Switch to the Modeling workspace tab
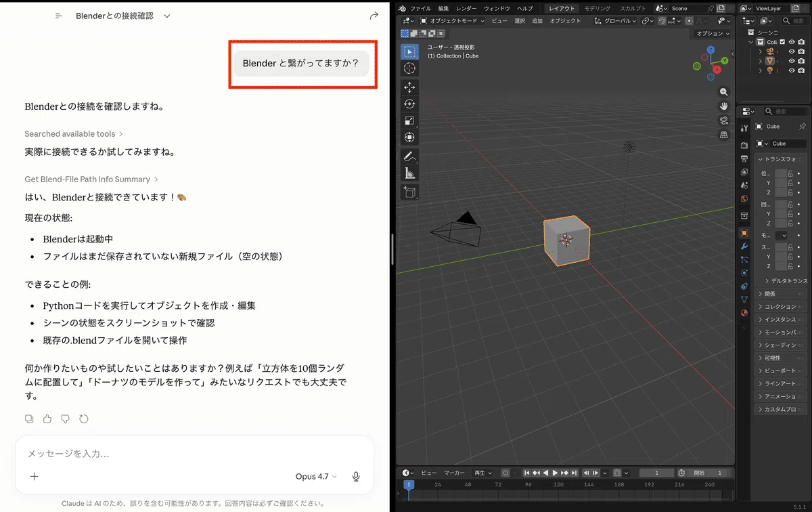The height and width of the screenshot is (512, 812). point(597,8)
